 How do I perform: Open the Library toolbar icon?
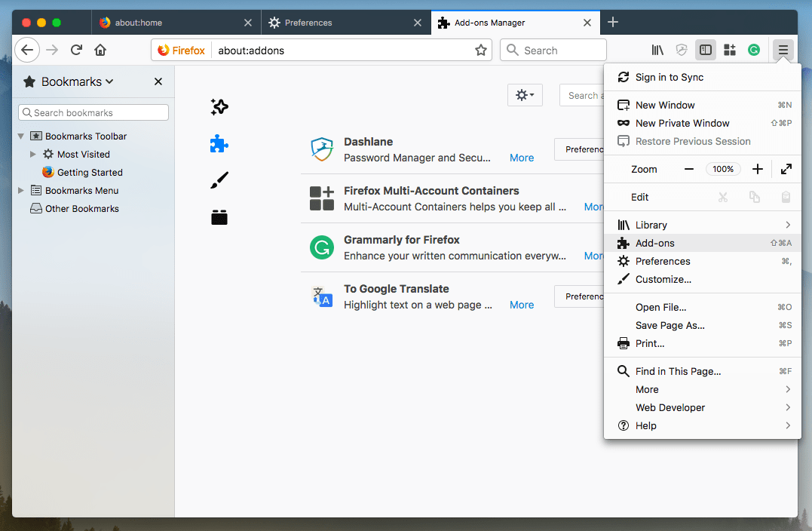tap(657, 51)
